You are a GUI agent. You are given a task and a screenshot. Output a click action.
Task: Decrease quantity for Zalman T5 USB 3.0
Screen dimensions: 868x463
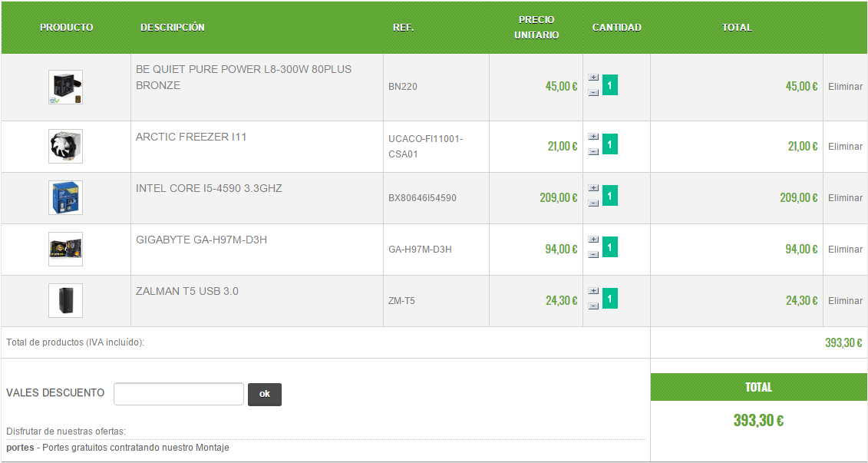point(593,306)
